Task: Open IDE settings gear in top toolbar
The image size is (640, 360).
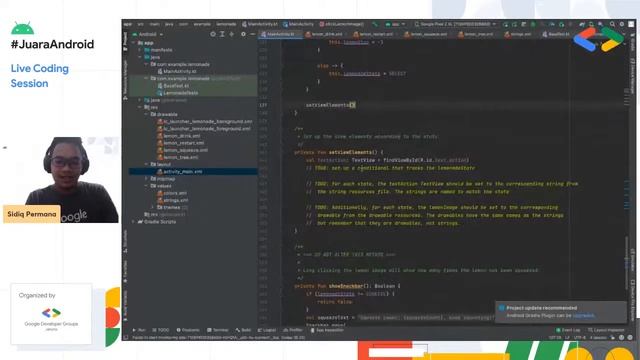Action: tap(622, 24)
